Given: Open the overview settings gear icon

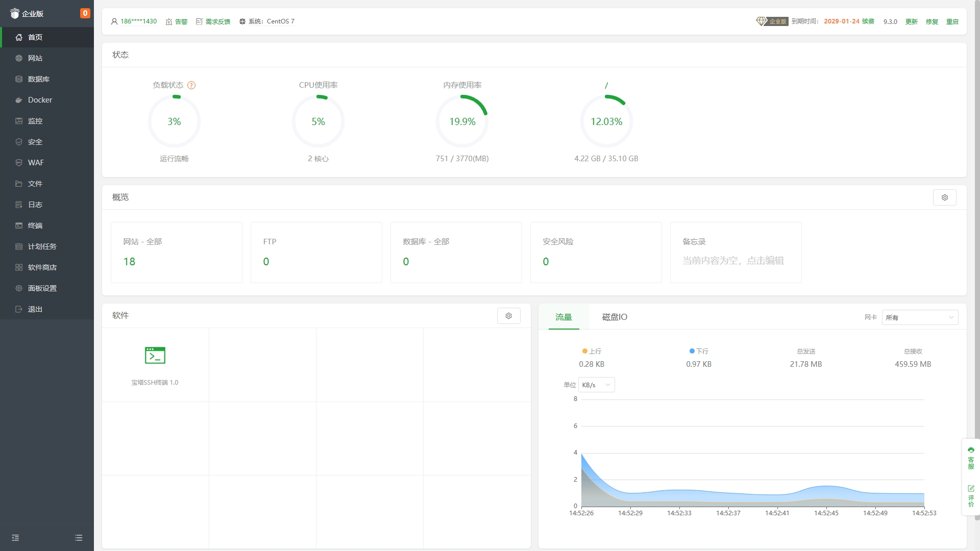Looking at the screenshot, I should pyautogui.click(x=944, y=197).
